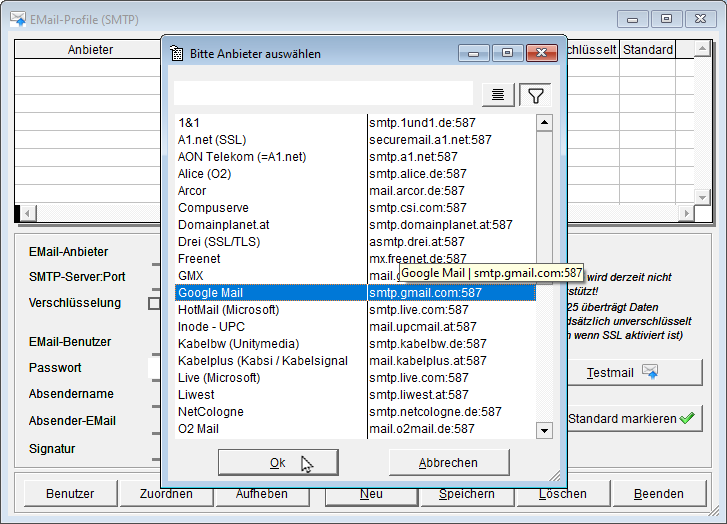Create new profile with Neu button
This screenshot has height=524, width=727.
pyautogui.click(x=371, y=493)
